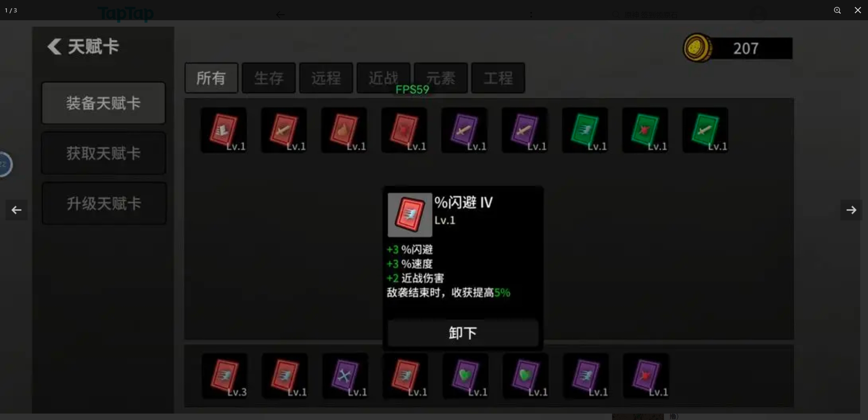Go to next image with right arrow
The image size is (868, 420).
click(x=851, y=210)
